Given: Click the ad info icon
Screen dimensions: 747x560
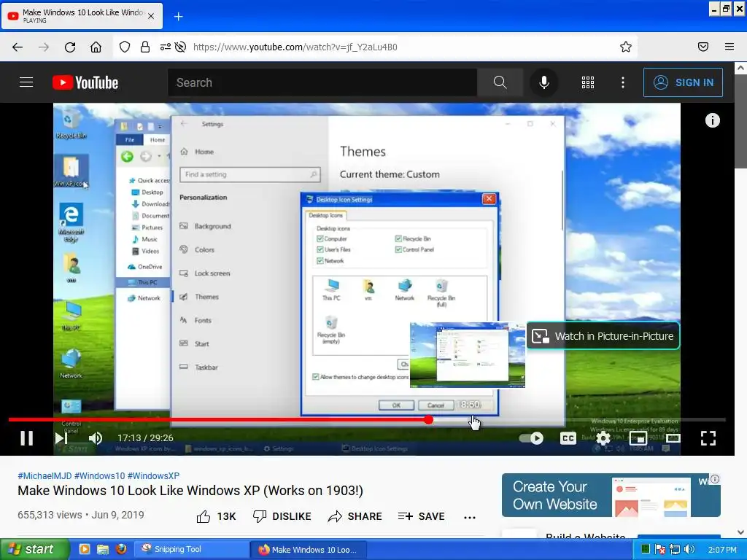Looking at the screenshot, I should tap(715, 479).
